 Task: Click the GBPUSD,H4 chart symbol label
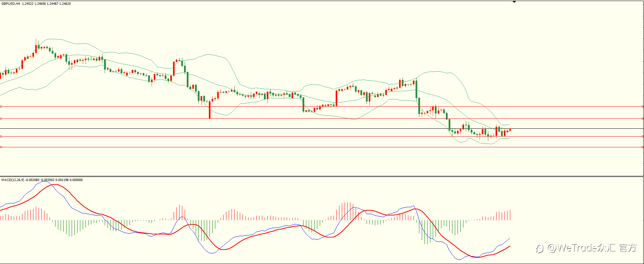coord(11,4)
